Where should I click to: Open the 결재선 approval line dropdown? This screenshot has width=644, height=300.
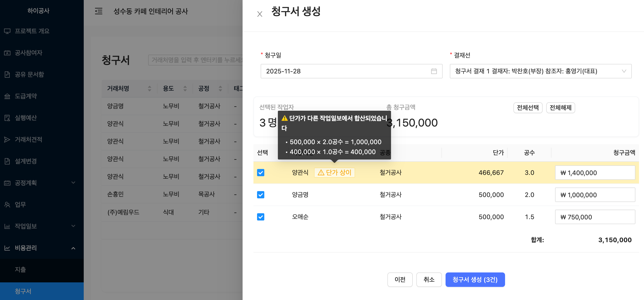tap(540, 71)
